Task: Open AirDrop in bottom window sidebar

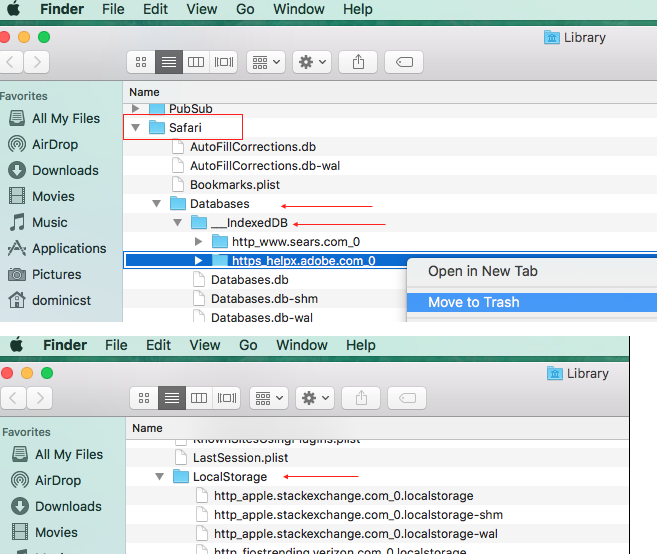Action: coord(47,480)
